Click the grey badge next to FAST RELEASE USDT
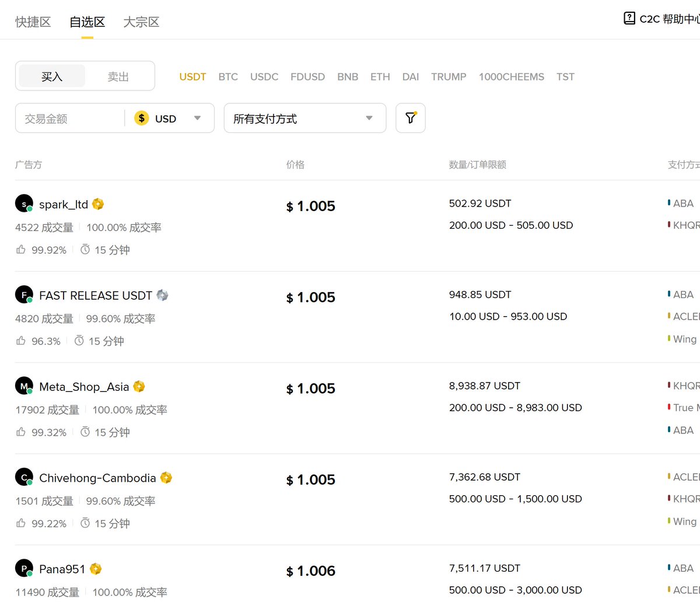This screenshot has height=606, width=700. pos(163,295)
